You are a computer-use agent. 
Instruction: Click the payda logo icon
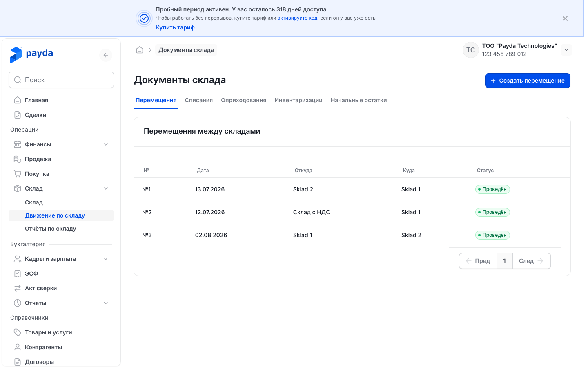pyautogui.click(x=16, y=55)
